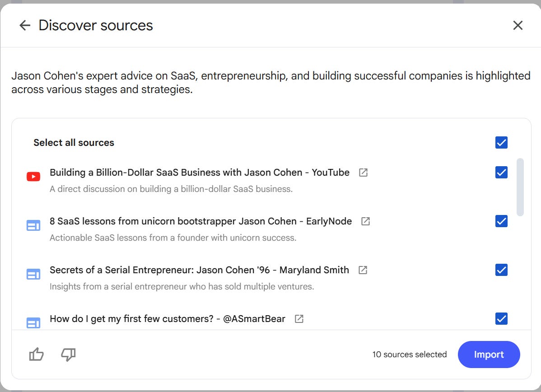Click the 'Discover sources' heading

[96, 25]
